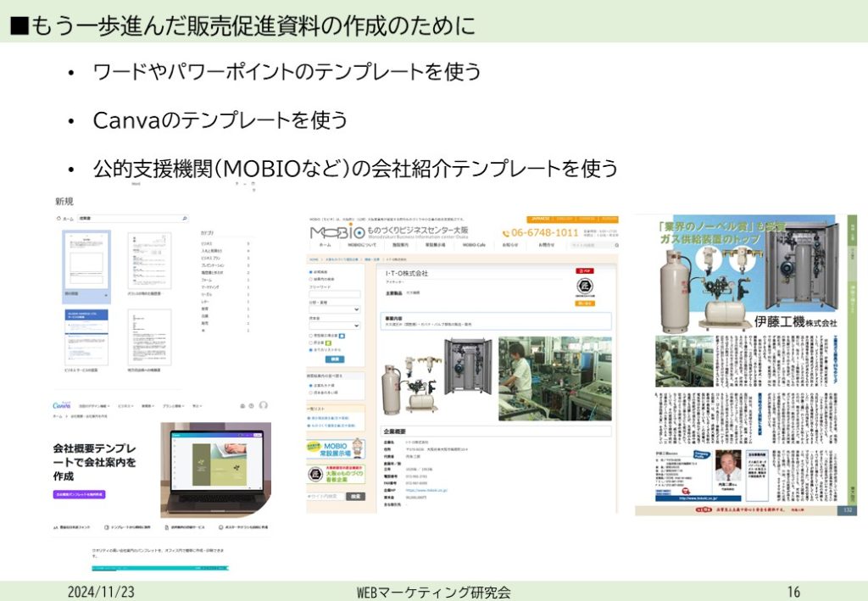
Task: Expand the first dropdown in MOBIO search sidebar
Action: click(x=334, y=309)
